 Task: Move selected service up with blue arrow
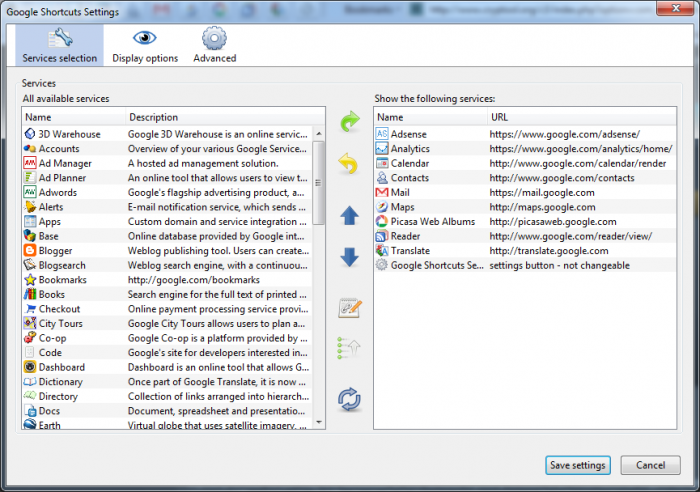point(350,216)
